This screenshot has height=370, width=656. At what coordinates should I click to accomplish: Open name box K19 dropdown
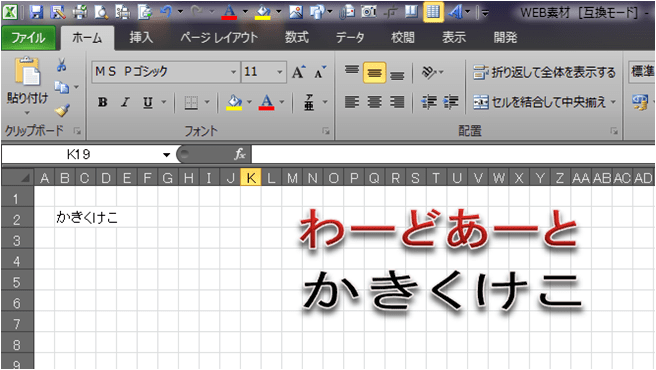click(x=167, y=154)
